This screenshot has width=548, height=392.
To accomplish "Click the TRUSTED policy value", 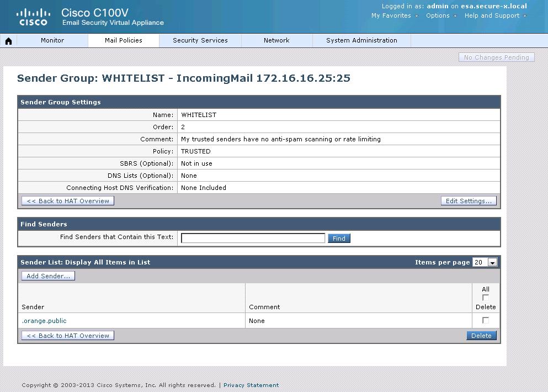I will coord(196,151).
